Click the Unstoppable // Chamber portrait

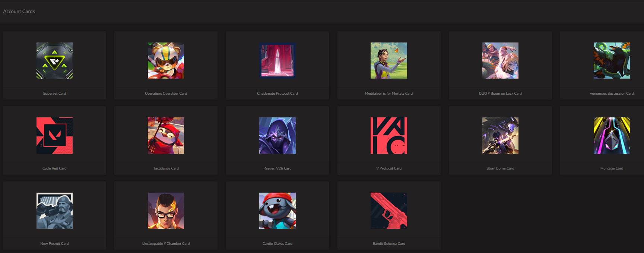tap(166, 211)
